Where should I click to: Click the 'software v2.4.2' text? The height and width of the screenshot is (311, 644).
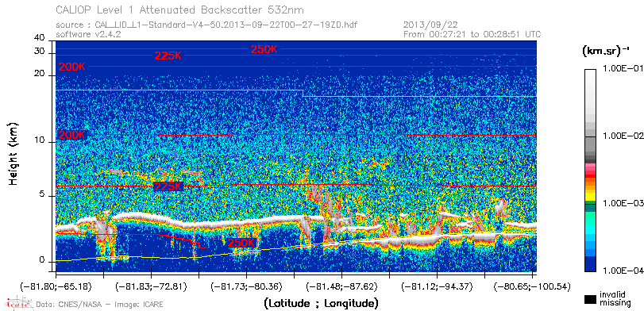pos(88,34)
